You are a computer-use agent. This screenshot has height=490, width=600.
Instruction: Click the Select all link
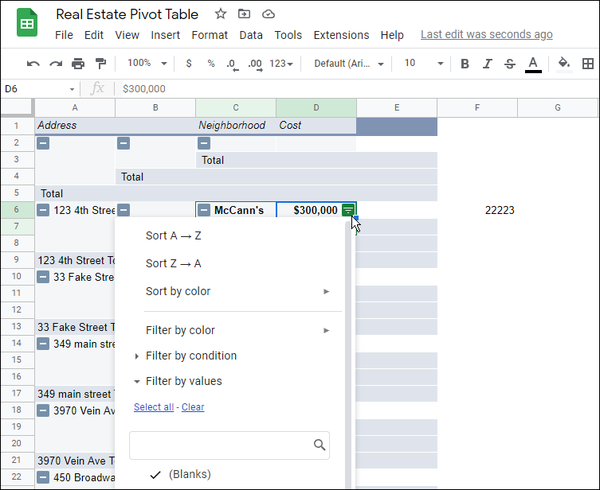[154, 407]
